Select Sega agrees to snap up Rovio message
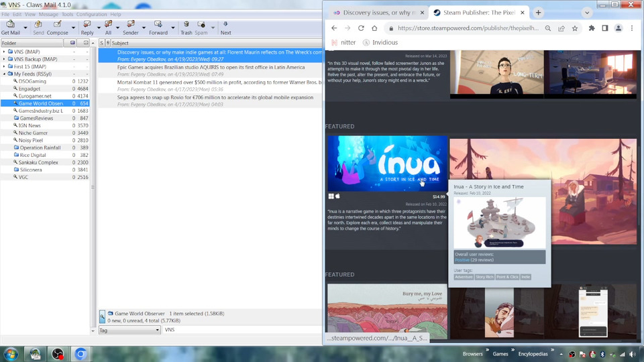 [210, 101]
